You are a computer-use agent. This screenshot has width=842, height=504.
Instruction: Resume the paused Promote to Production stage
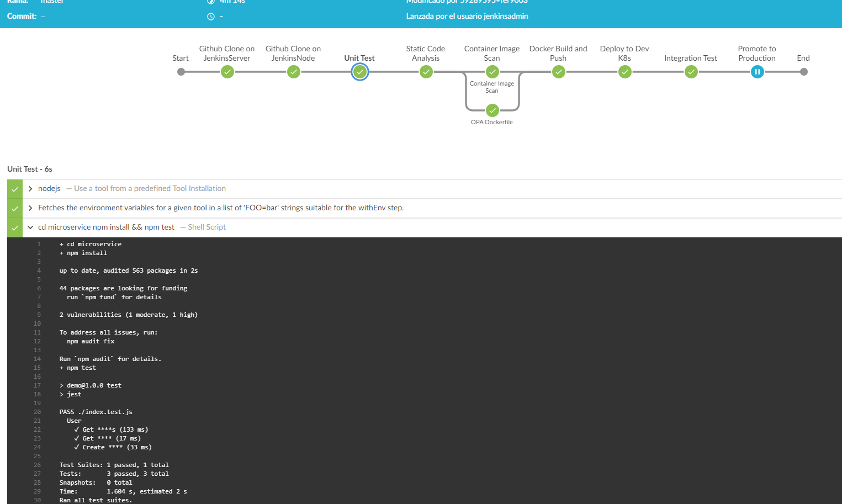757,72
